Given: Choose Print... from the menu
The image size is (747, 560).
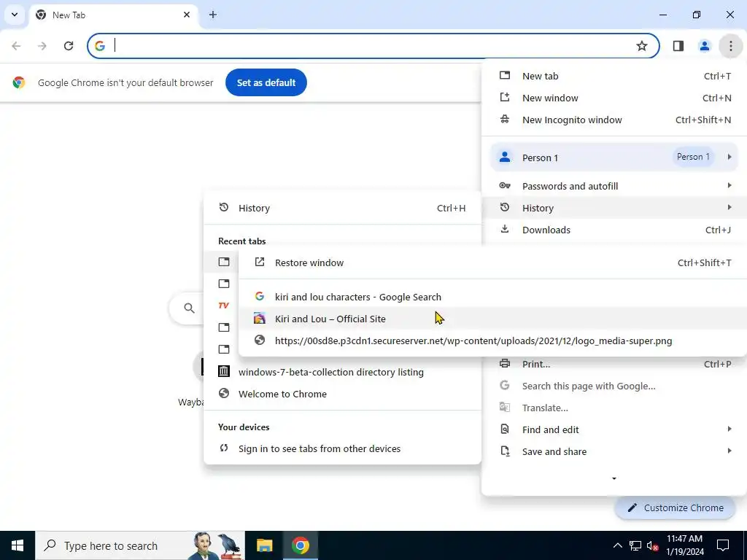Looking at the screenshot, I should (614, 364).
